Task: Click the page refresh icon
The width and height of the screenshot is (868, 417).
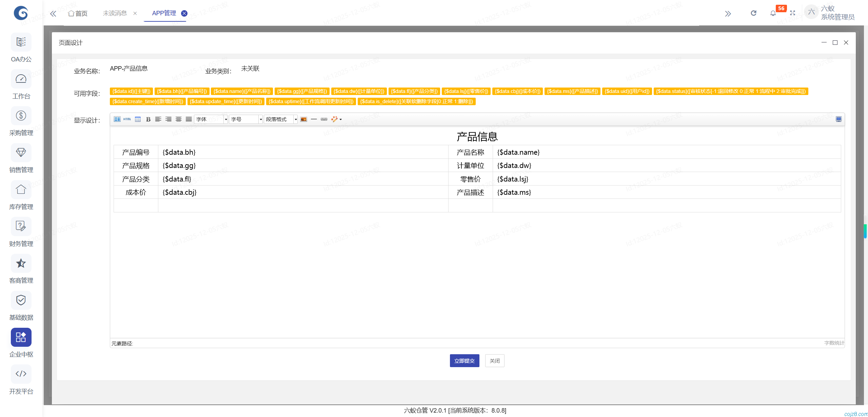Action: click(753, 13)
